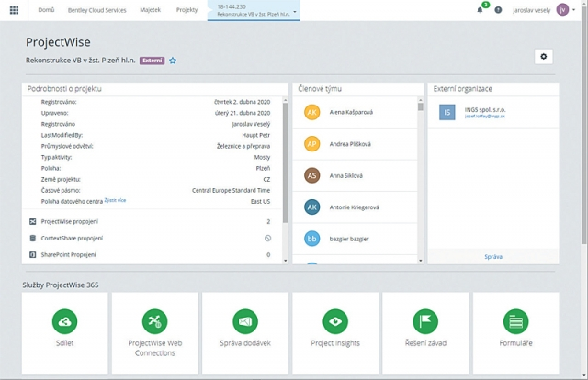588x380 pixels.
Task: Click the Formuláře tile label
Action: [x=515, y=343]
